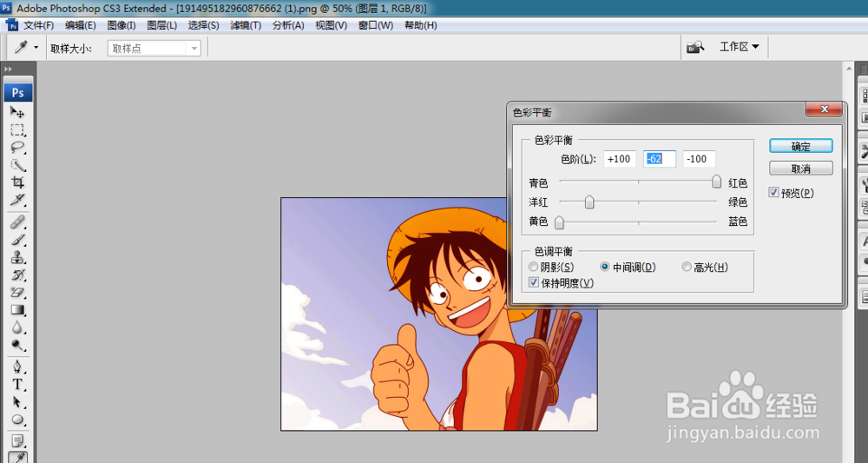The width and height of the screenshot is (868, 463).
Task: Open the 工作区 workspace dropdown
Action: (x=739, y=47)
